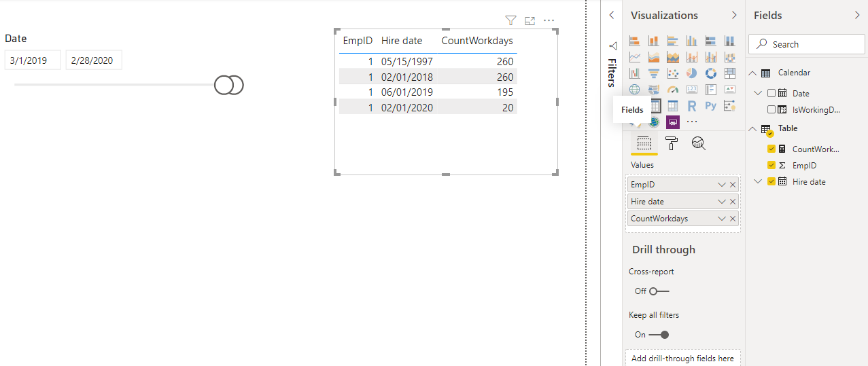Screen dimensions: 868x366
Task: Select Line and clustered column chart visual
Action: (711, 57)
